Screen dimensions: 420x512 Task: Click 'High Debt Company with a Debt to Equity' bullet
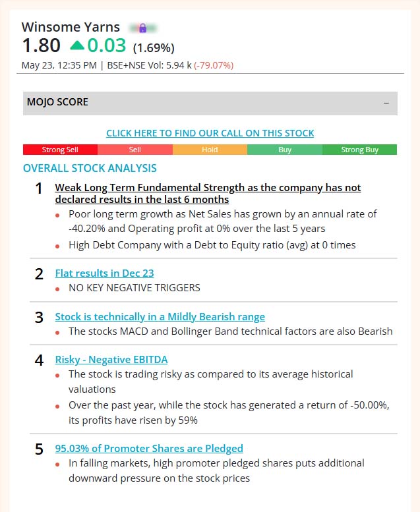(x=212, y=245)
